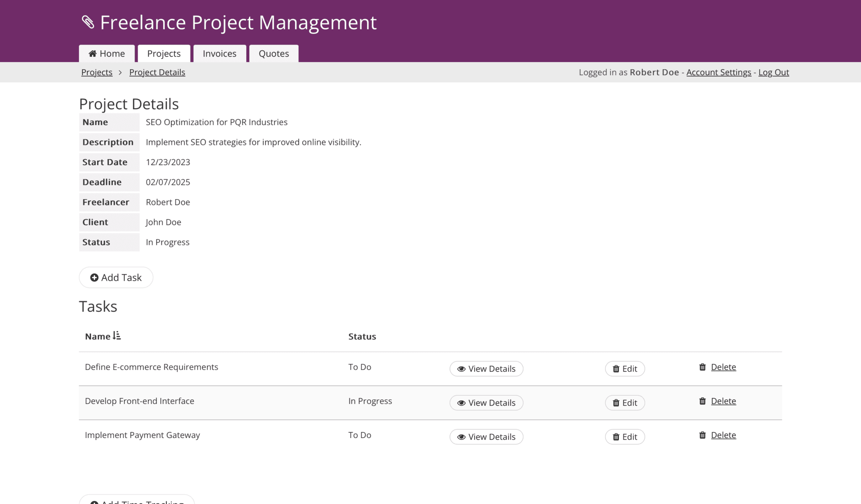Click Log Out
861x504 pixels.
click(774, 72)
